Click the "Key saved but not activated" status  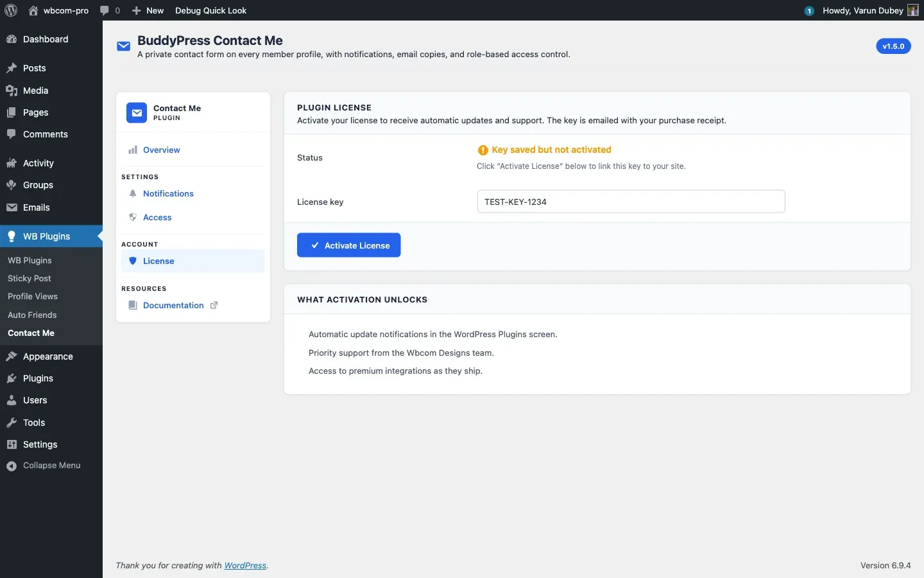pos(551,150)
